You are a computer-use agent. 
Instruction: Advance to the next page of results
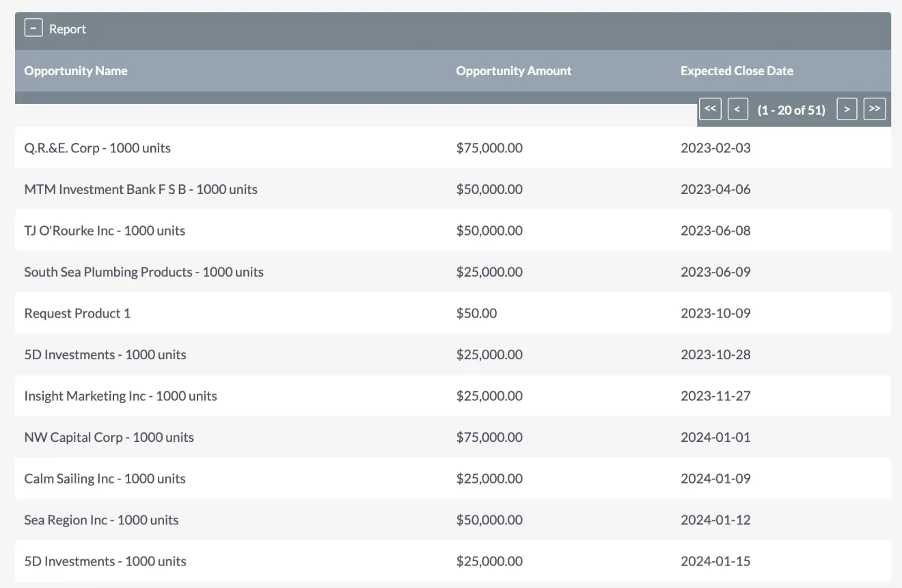coord(847,109)
